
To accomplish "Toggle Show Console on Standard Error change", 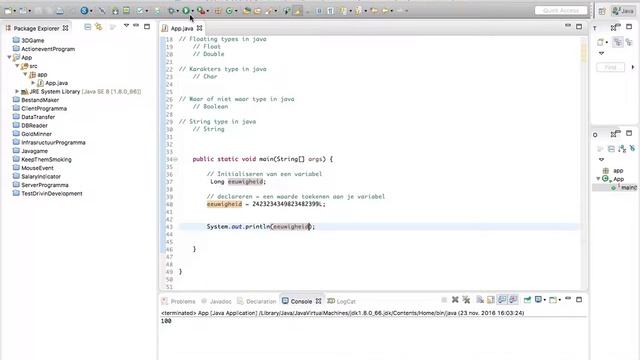I will 513,300.
